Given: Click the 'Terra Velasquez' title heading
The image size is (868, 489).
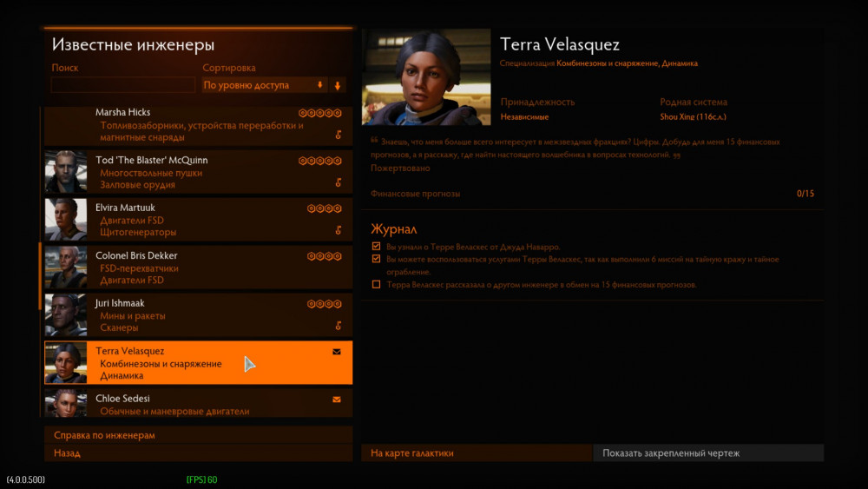Looking at the screenshot, I should 560,44.
